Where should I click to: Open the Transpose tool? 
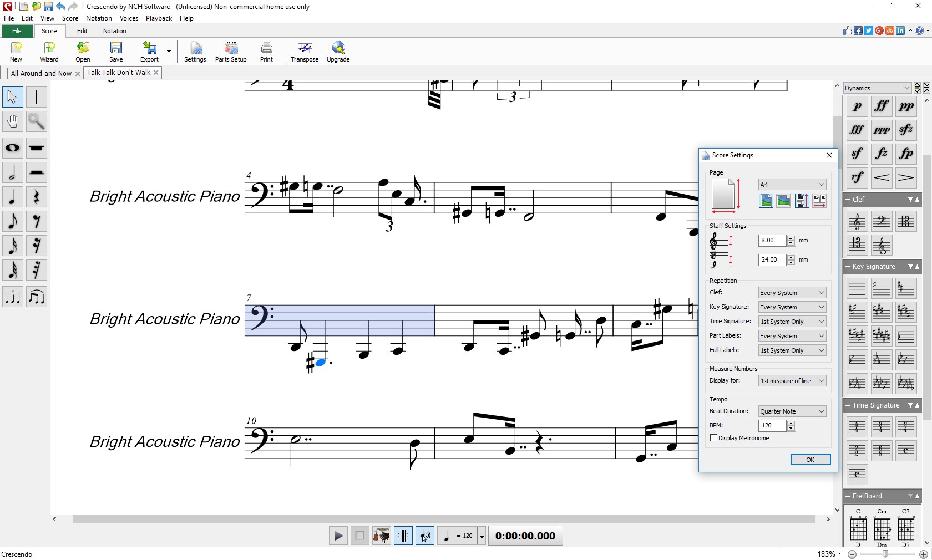tap(305, 51)
